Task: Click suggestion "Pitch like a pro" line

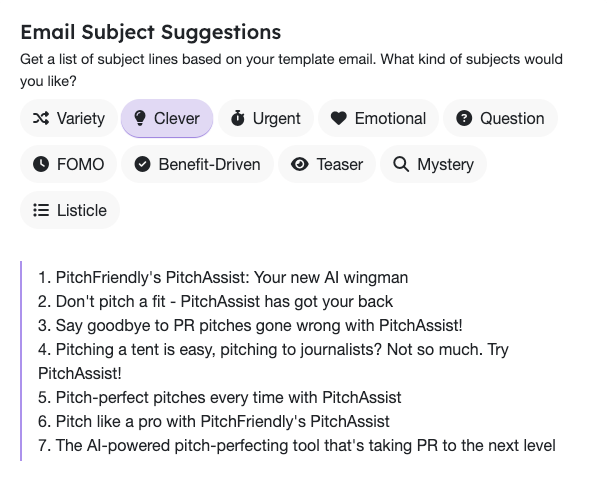Action: click(222, 421)
